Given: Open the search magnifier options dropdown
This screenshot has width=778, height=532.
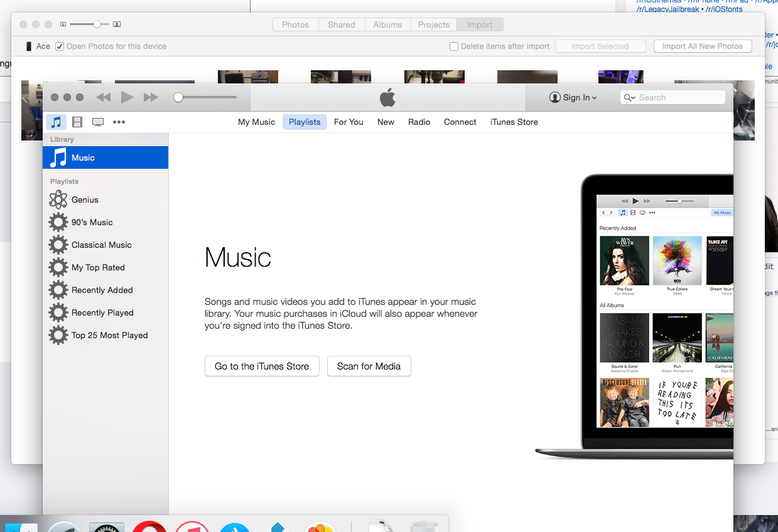Looking at the screenshot, I should point(630,97).
